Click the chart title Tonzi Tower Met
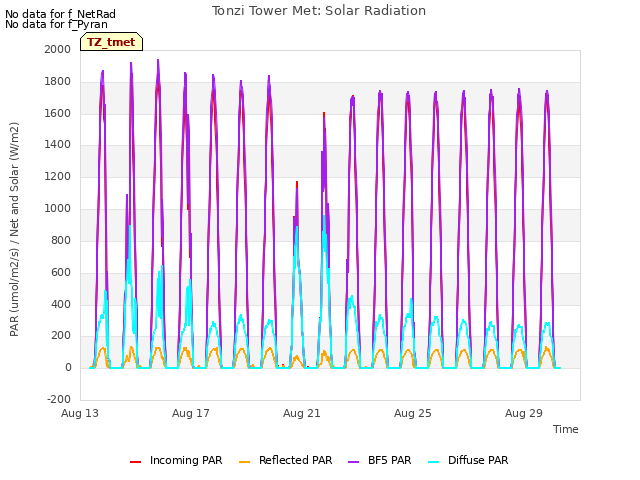The height and width of the screenshot is (480, 640). click(x=319, y=11)
